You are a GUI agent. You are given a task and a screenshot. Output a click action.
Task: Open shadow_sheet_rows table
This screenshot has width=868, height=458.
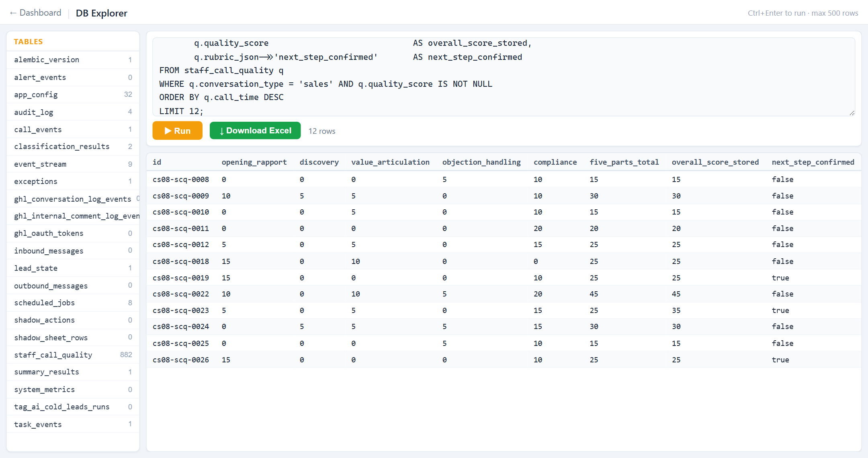73,338
